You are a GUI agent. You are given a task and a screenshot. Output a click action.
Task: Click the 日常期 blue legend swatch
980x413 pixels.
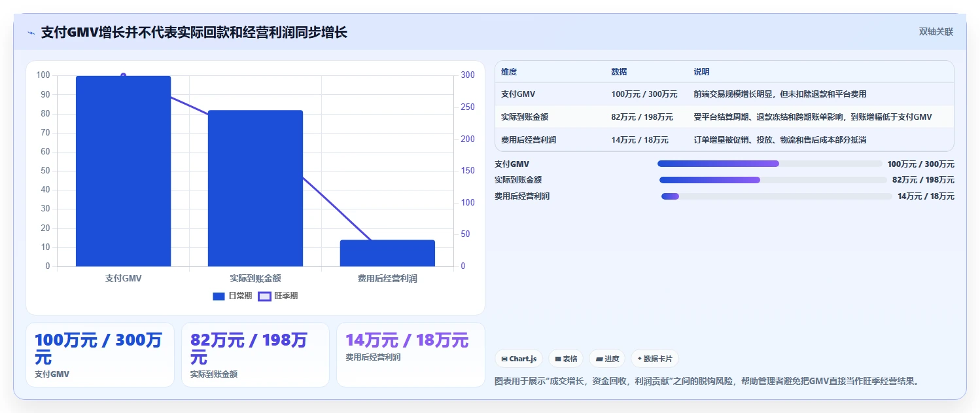pos(219,296)
